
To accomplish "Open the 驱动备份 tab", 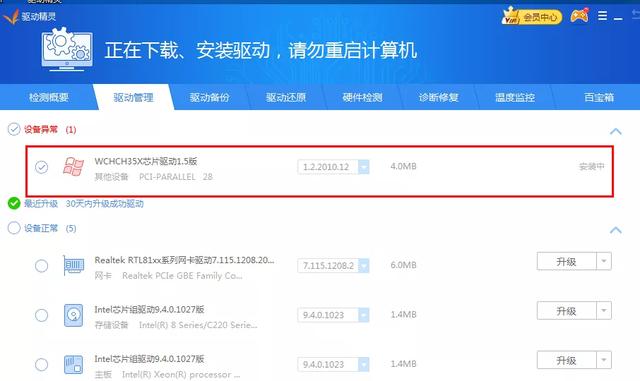I will pyautogui.click(x=209, y=97).
